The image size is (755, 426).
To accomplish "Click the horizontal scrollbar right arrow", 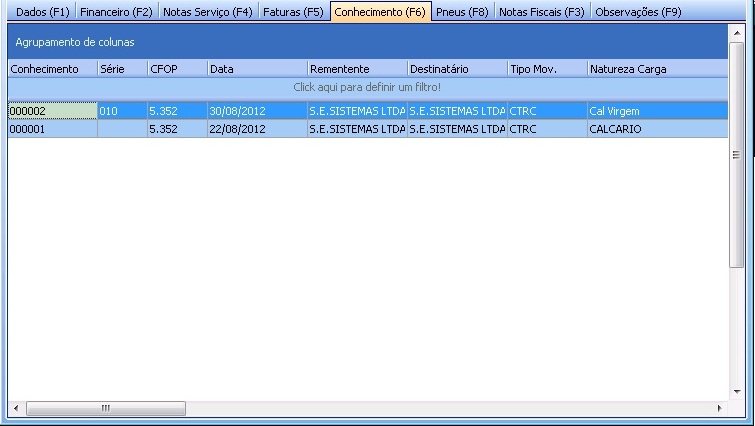I will (x=719, y=409).
